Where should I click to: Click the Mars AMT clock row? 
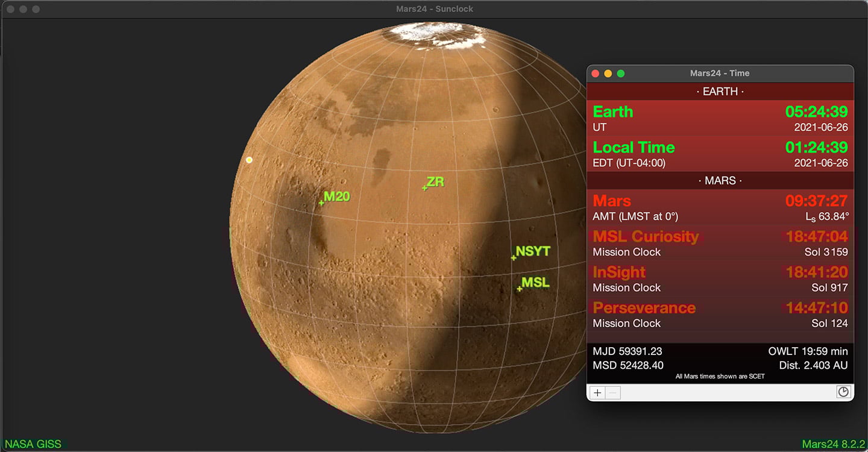tap(720, 207)
